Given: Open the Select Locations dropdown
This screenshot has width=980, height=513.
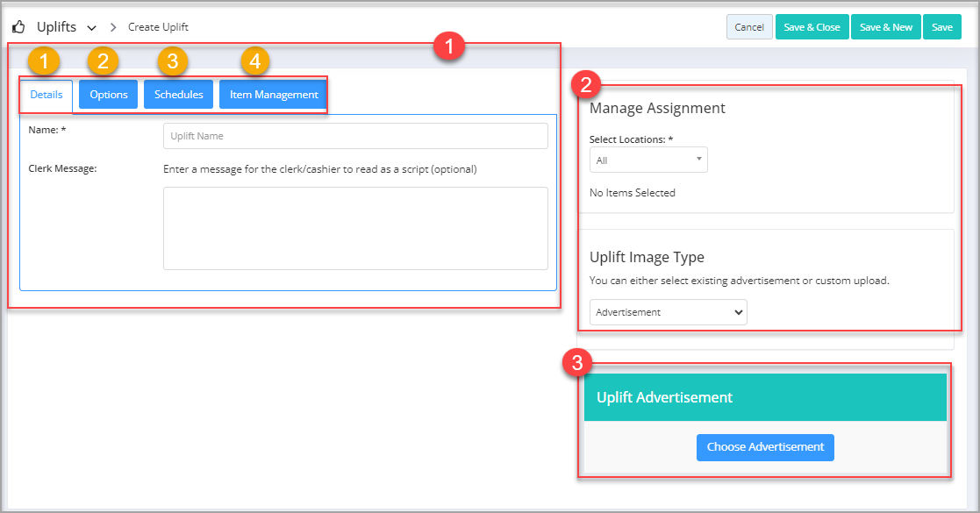Looking at the screenshot, I should (x=648, y=160).
